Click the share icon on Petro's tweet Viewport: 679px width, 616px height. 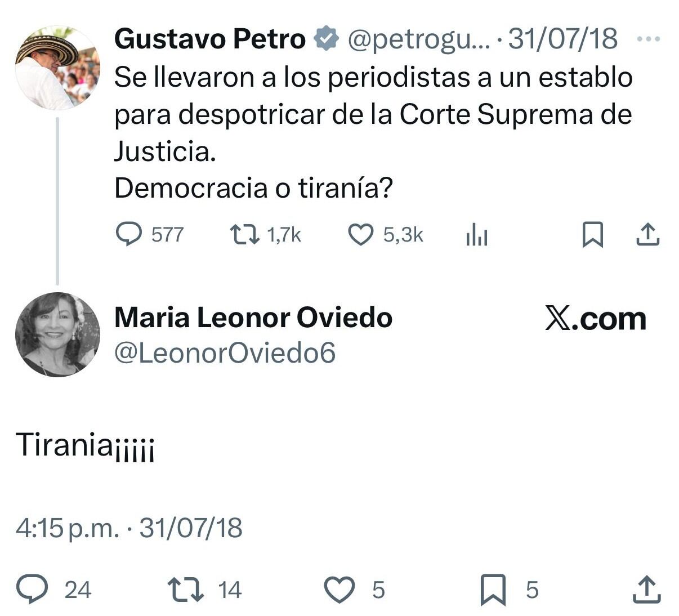coord(649,234)
